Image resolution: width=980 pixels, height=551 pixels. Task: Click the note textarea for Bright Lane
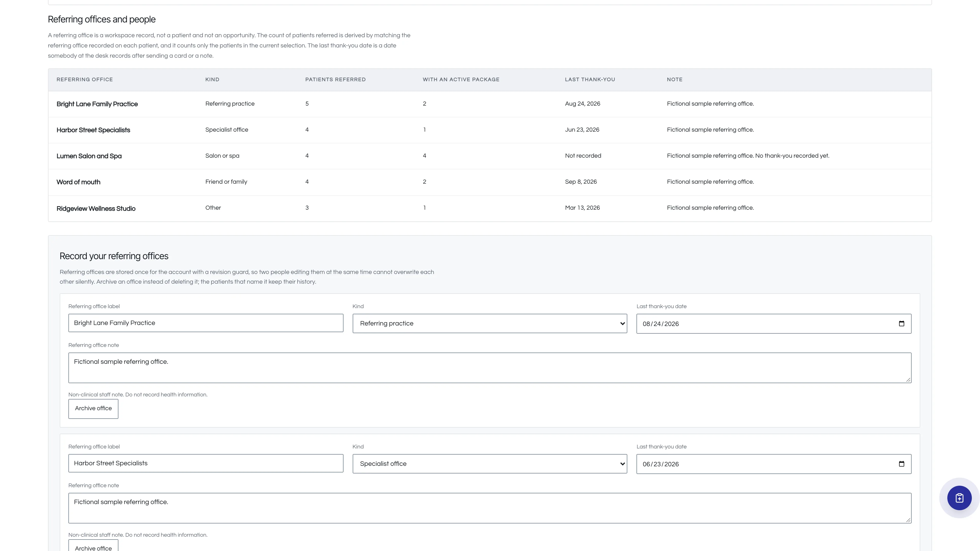point(490,368)
